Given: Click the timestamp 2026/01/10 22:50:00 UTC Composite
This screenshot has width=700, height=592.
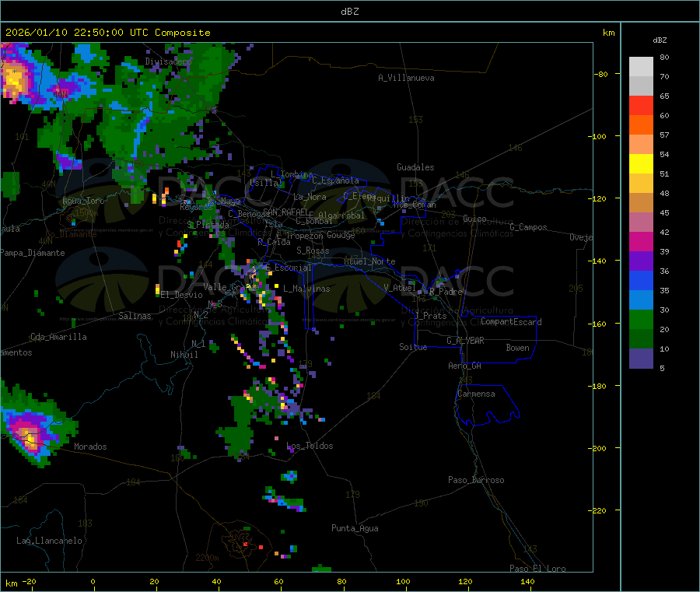Looking at the screenshot, I should click(x=107, y=33).
